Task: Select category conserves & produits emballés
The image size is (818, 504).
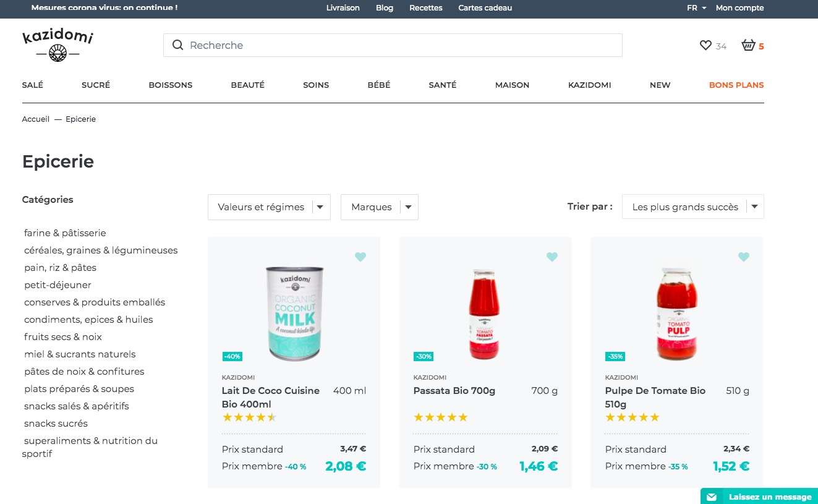Action: (x=95, y=302)
